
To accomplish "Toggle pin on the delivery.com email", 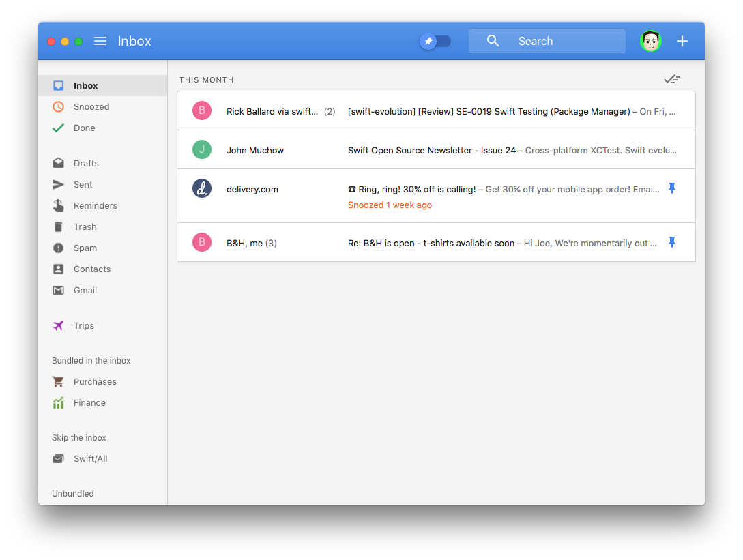I will tap(672, 188).
